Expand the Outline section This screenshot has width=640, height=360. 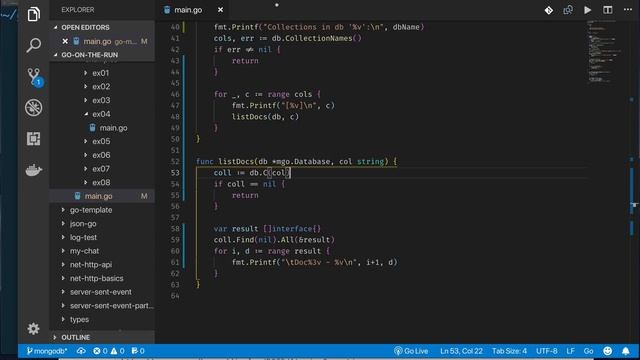point(102,338)
